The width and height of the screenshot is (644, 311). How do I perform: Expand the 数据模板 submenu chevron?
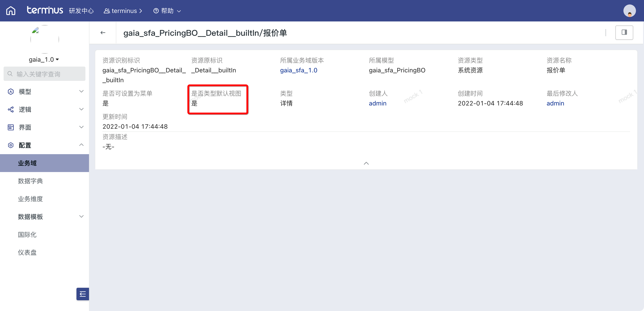pyautogui.click(x=81, y=216)
